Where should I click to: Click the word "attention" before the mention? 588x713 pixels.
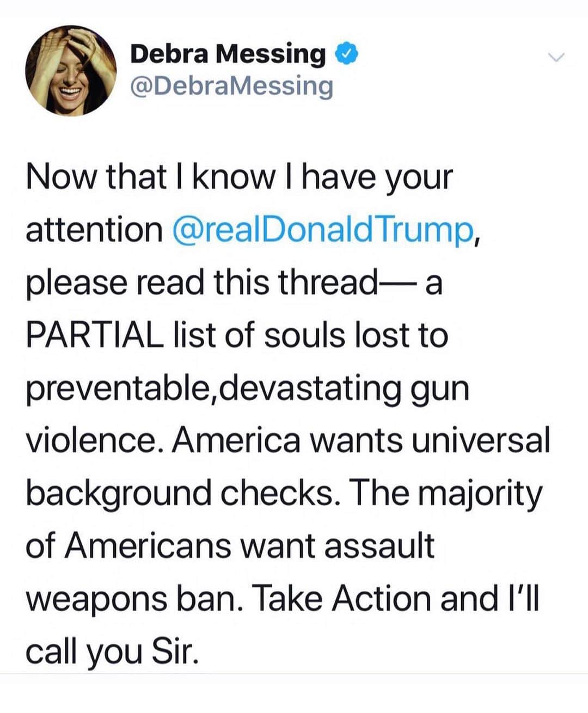(93, 229)
